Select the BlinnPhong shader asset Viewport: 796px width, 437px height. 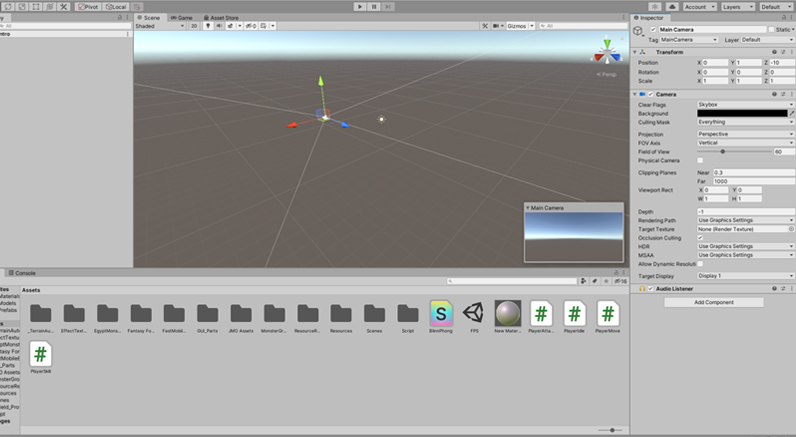[x=440, y=313]
